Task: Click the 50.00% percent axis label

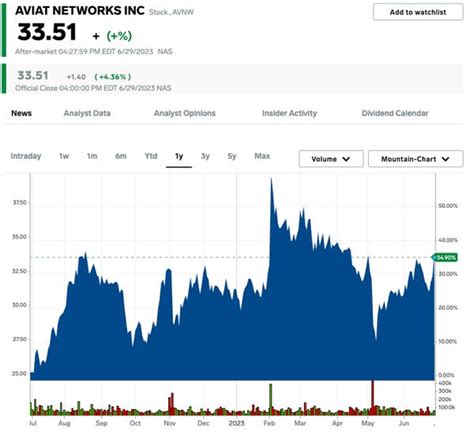Action: pyautogui.click(x=448, y=206)
